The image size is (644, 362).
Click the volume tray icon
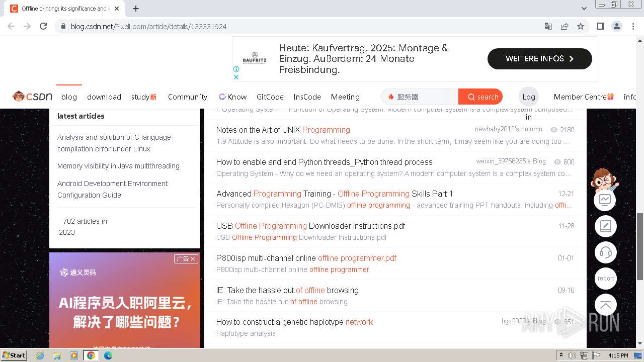(x=573, y=355)
